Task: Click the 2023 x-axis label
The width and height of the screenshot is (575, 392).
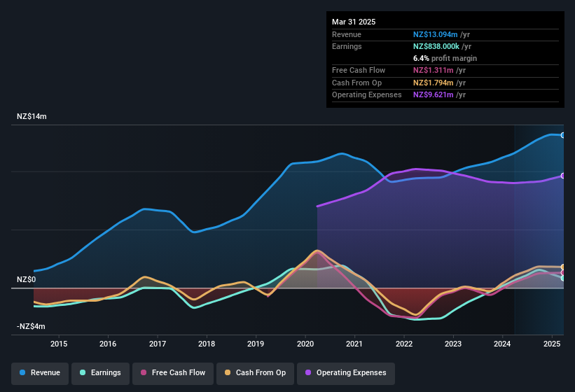Action: 453,344
